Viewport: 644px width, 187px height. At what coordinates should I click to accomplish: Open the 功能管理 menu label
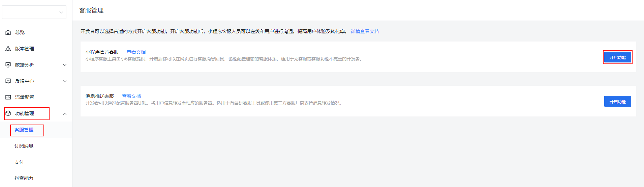[25, 113]
